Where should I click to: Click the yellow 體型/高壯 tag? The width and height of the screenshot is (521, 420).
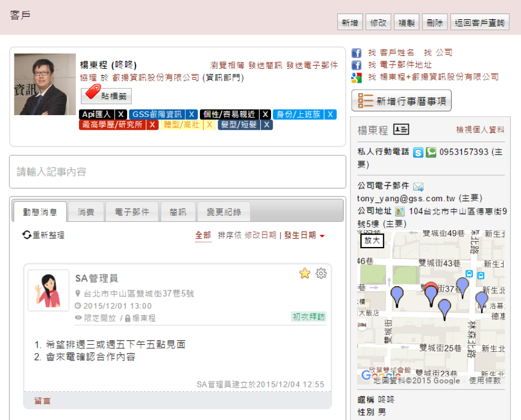[181, 125]
